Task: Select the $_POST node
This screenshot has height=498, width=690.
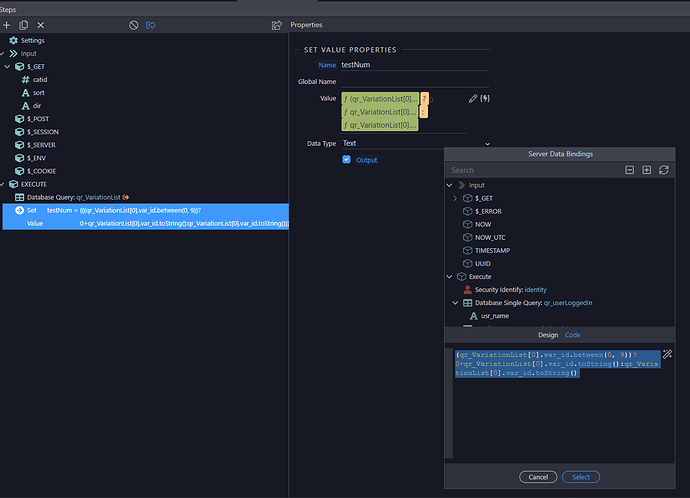Action: tap(32, 119)
